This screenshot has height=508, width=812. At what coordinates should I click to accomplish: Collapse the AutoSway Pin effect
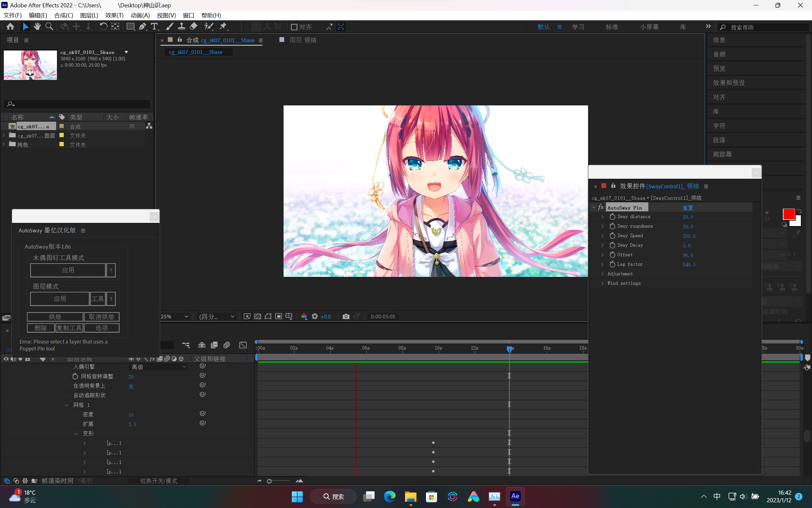(594, 208)
